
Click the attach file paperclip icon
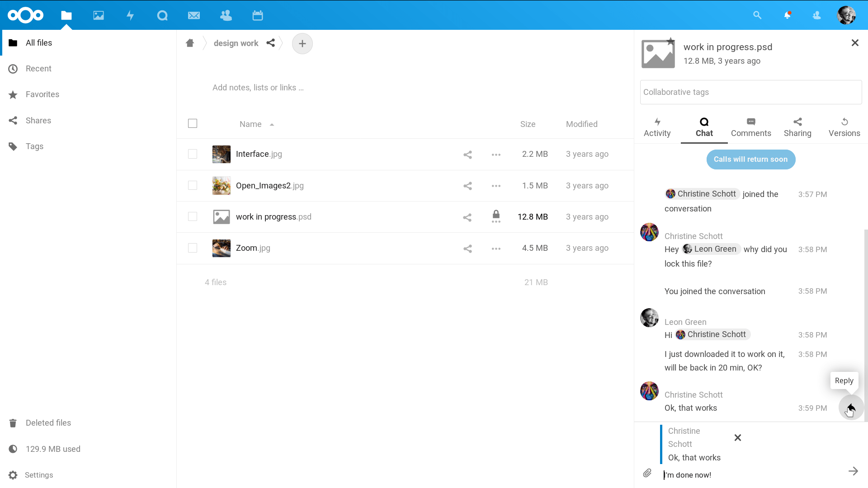(x=647, y=473)
